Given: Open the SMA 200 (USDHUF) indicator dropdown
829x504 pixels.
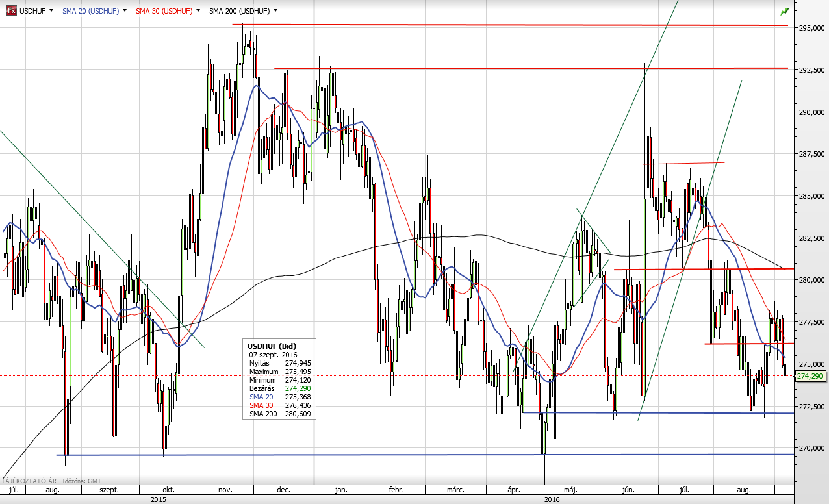Looking at the screenshot, I should point(275,11).
